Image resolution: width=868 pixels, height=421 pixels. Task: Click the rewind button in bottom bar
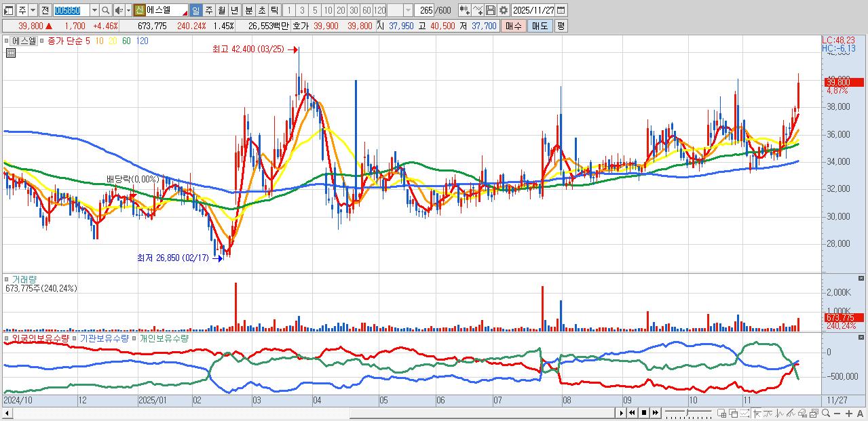point(632,413)
